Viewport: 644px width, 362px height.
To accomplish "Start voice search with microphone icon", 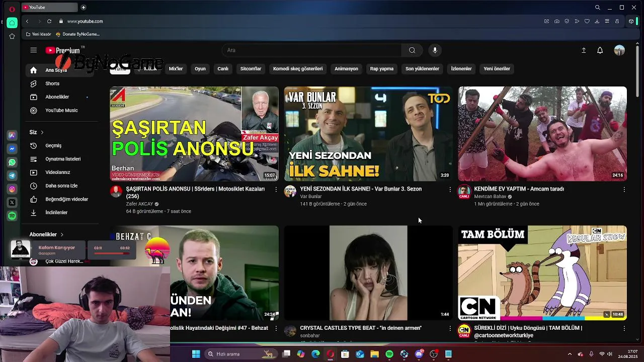I will click(435, 50).
